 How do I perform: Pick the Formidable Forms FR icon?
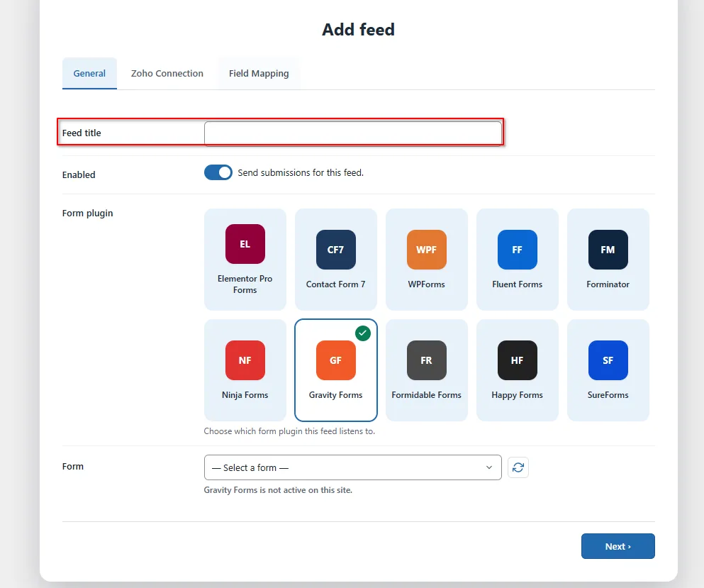click(427, 360)
